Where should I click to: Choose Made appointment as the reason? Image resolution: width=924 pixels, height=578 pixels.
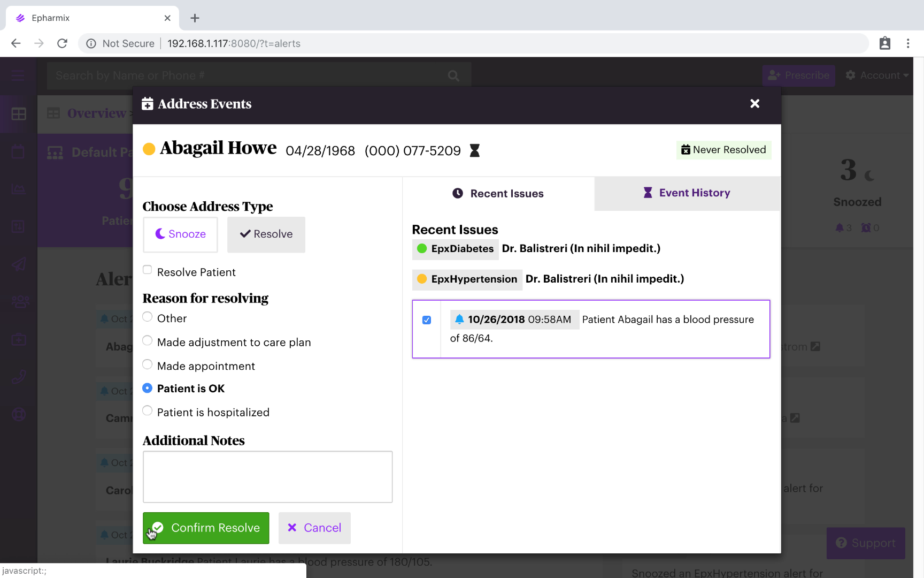[148, 364]
